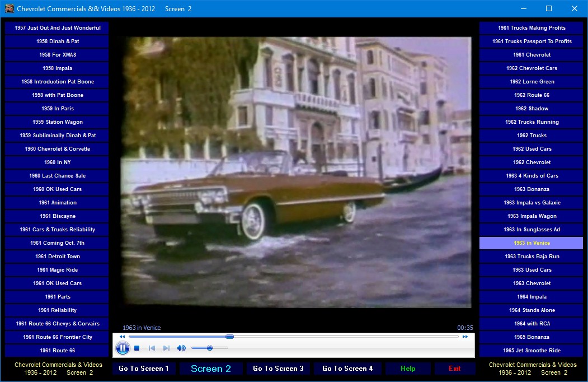Image resolution: width=588 pixels, height=382 pixels.
Task: Play 1960 Last Chance Sale
Action: point(58,176)
